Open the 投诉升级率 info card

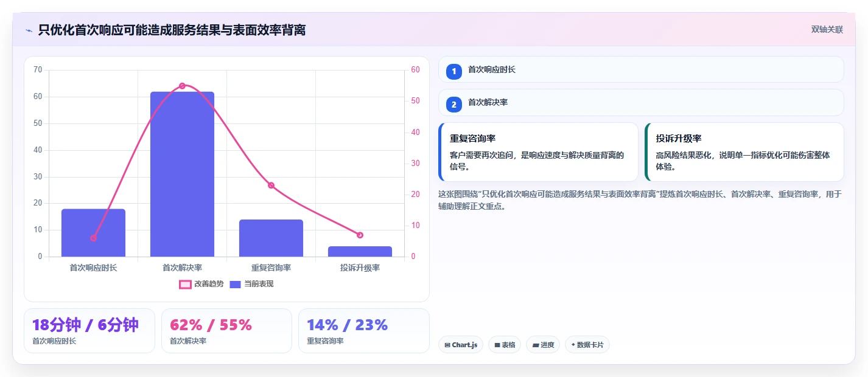click(744, 152)
